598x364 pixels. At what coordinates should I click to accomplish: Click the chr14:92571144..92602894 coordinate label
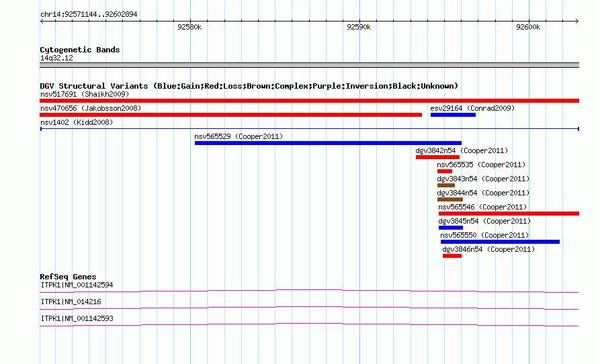click(89, 15)
